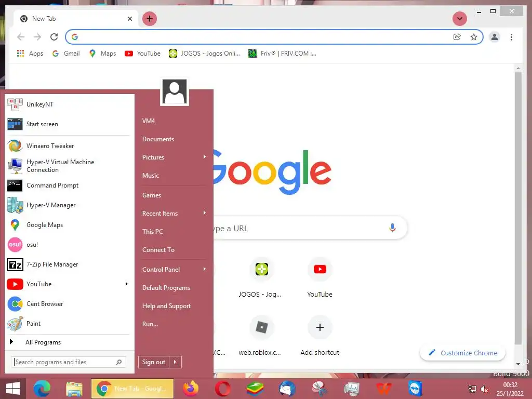
Task: Expand the Control Panel submenu arrow
Action: pos(204,269)
